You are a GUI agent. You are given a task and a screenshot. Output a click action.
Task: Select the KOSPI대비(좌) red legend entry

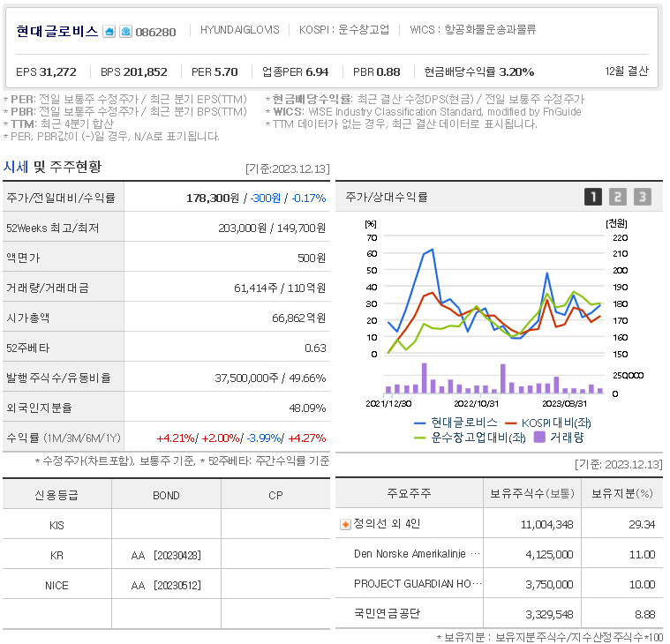pos(548,423)
